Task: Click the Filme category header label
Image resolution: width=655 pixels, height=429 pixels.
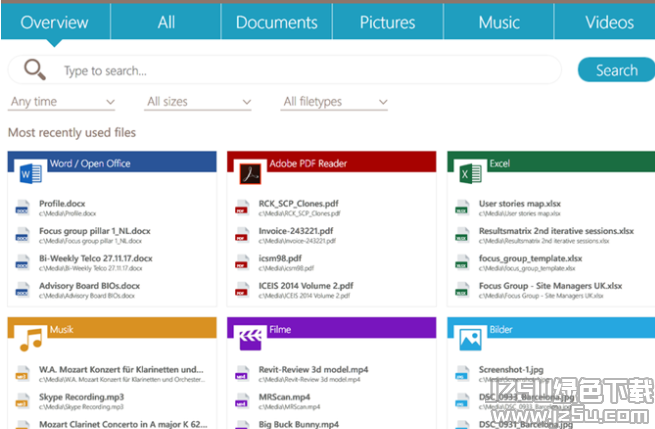Action: (x=280, y=330)
